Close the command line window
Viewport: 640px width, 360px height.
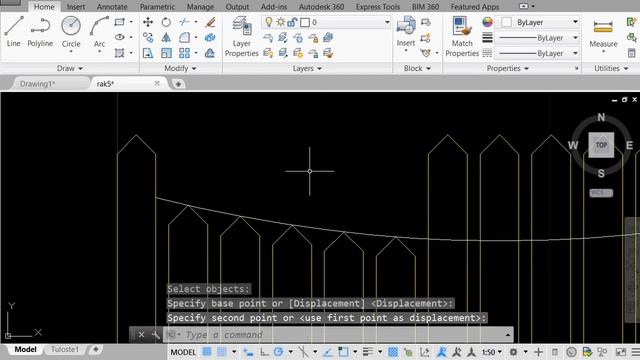141,335
